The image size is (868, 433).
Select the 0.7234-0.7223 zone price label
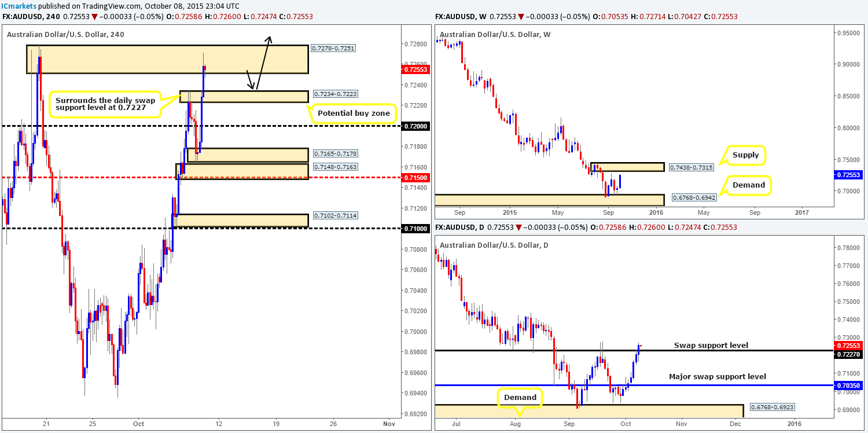[335, 93]
